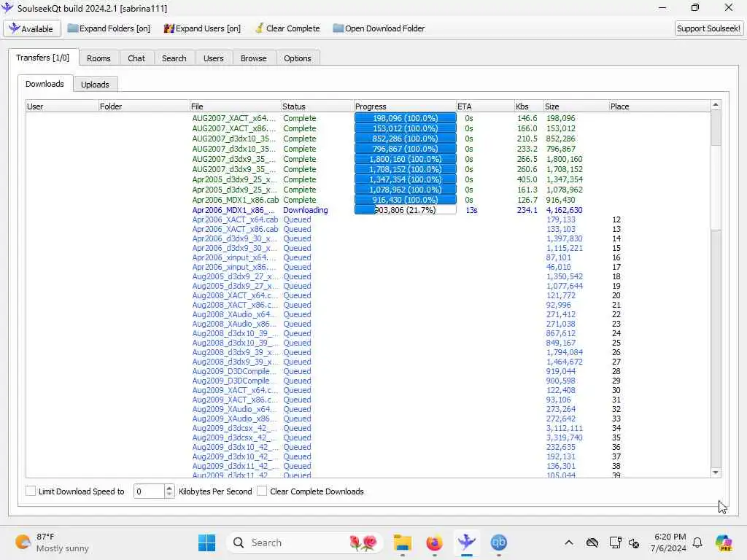Sort by the Status column header

317,106
